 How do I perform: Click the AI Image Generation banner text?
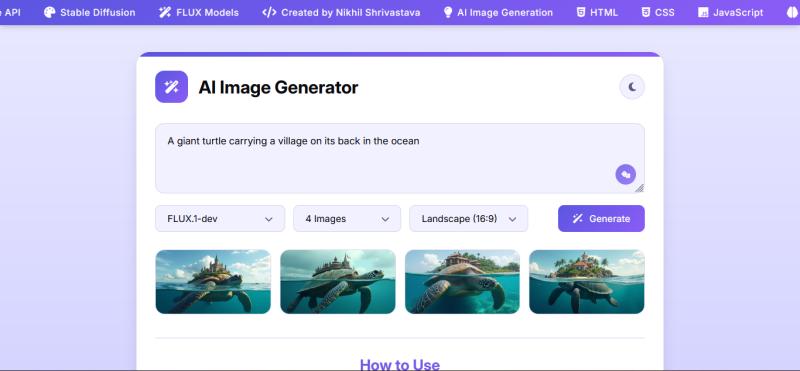[505, 12]
